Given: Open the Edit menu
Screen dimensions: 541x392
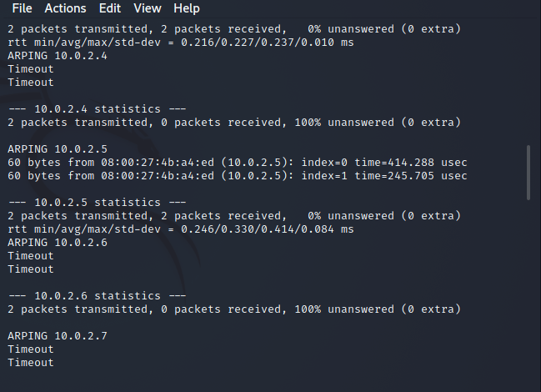Looking at the screenshot, I should [109, 8].
